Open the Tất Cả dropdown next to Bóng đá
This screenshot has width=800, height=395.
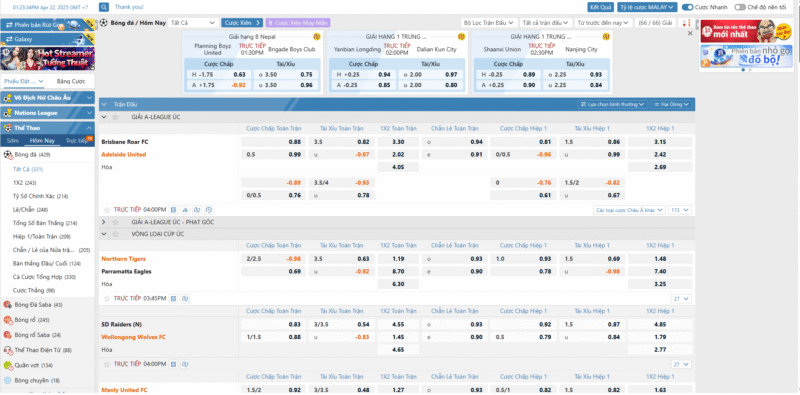point(193,23)
